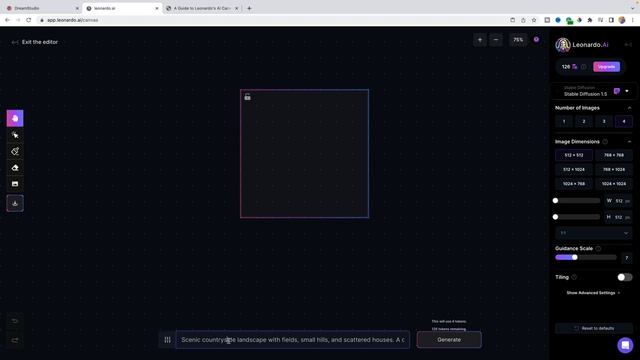Pick the draw mask brush tool
Image resolution: width=640 pixels, height=360 pixels.
tap(15, 151)
